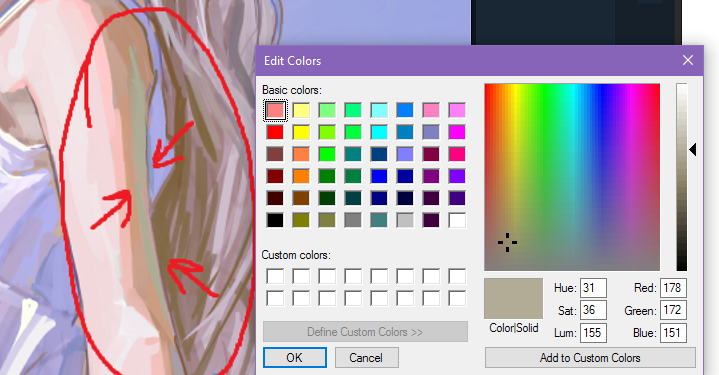Dismiss the dialog with Cancel
Viewport: 719px width, 375px height.
[366, 358]
